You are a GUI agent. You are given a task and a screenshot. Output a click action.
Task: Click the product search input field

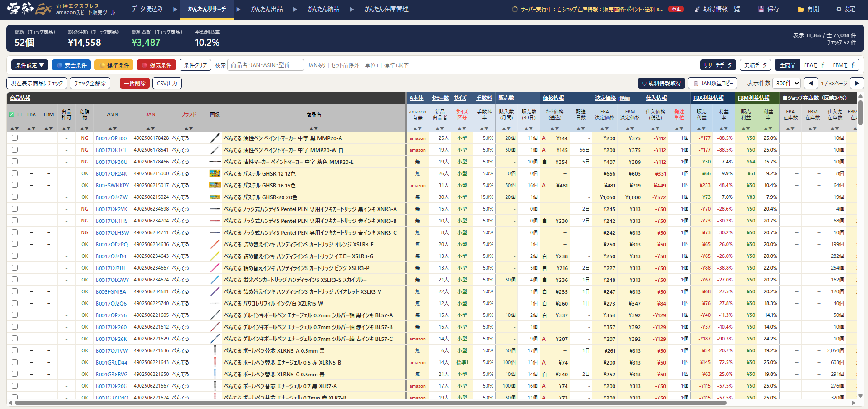pyautogui.click(x=266, y=65)
